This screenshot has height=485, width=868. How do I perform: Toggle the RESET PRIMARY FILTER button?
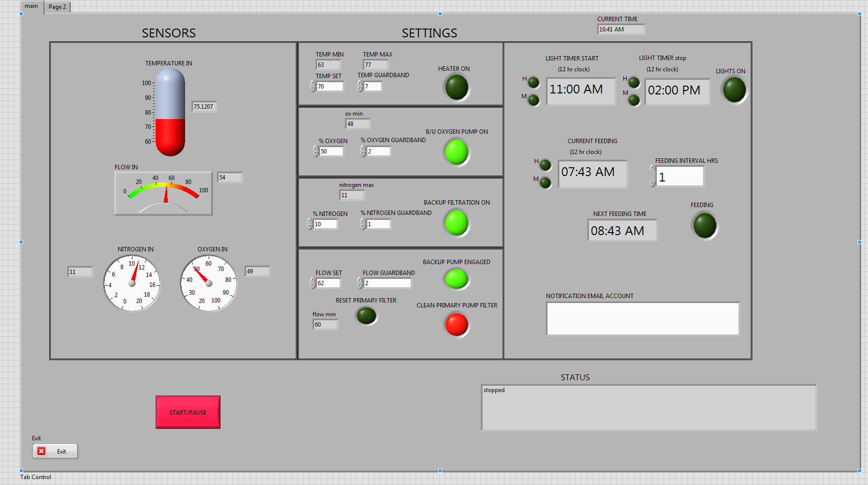(x=366, y=316)
